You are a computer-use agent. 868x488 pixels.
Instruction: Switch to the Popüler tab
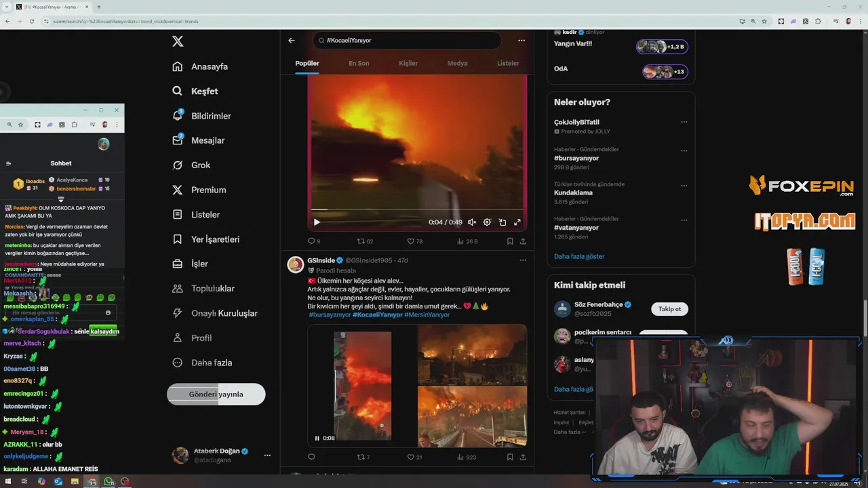click(307, 63)
